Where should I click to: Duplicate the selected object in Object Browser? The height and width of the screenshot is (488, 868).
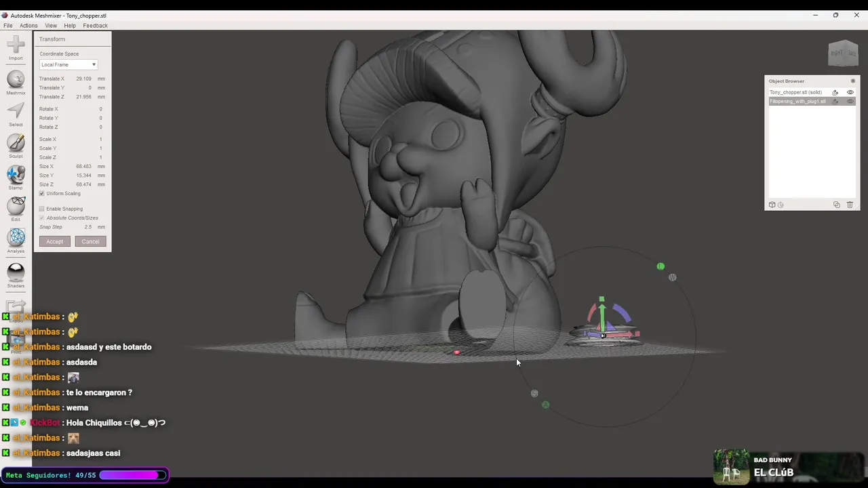tap(836, 205)
